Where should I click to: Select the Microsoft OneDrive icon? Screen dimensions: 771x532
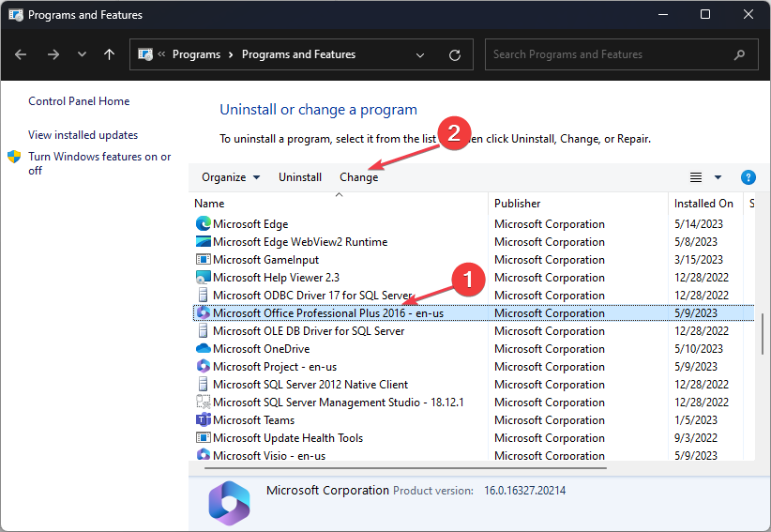coord(204,349)
